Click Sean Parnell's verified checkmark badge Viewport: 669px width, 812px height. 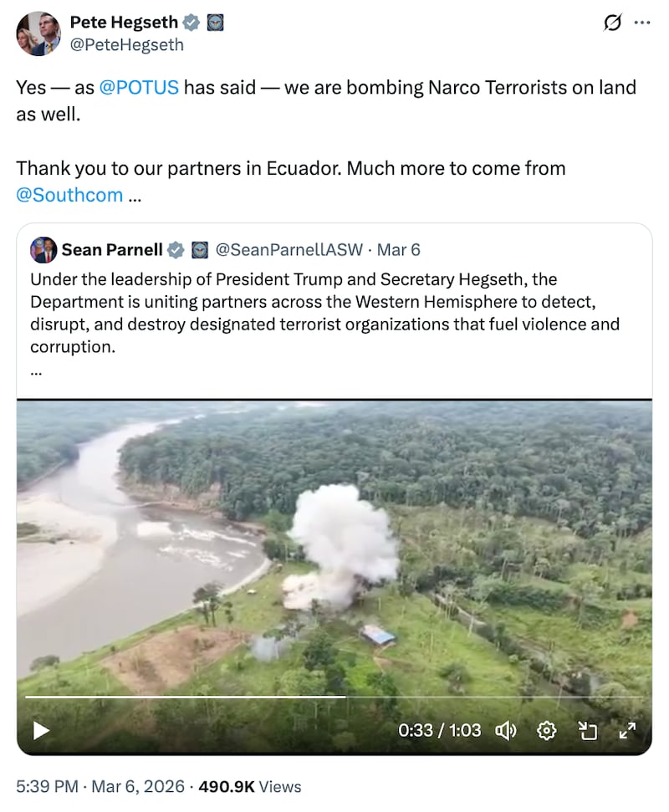[176, 249]
